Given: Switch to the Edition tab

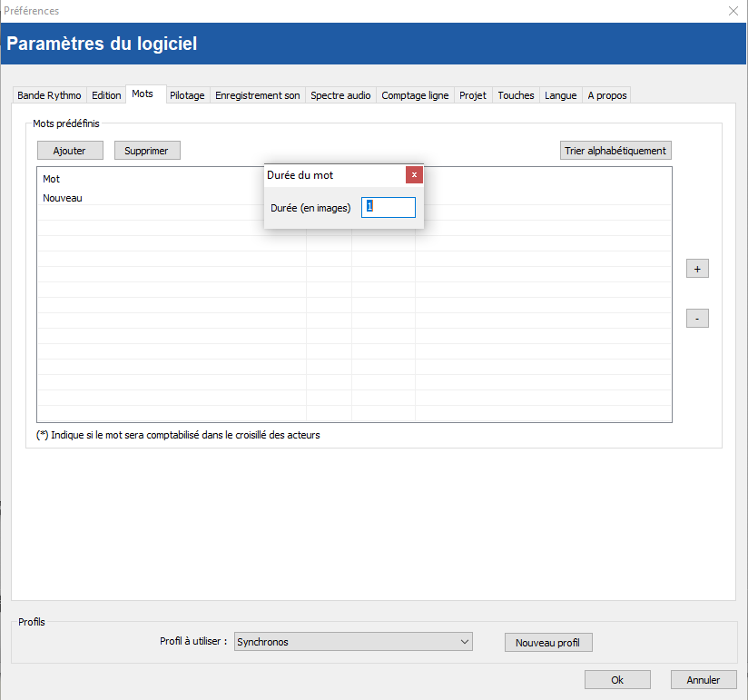Looking at the screenshot, I should [x=106, y=95].
